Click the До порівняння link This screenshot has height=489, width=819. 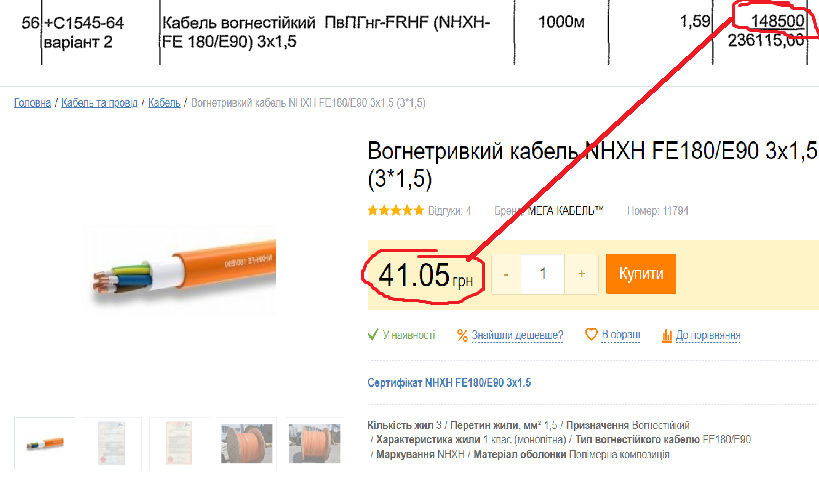(708, 335)
